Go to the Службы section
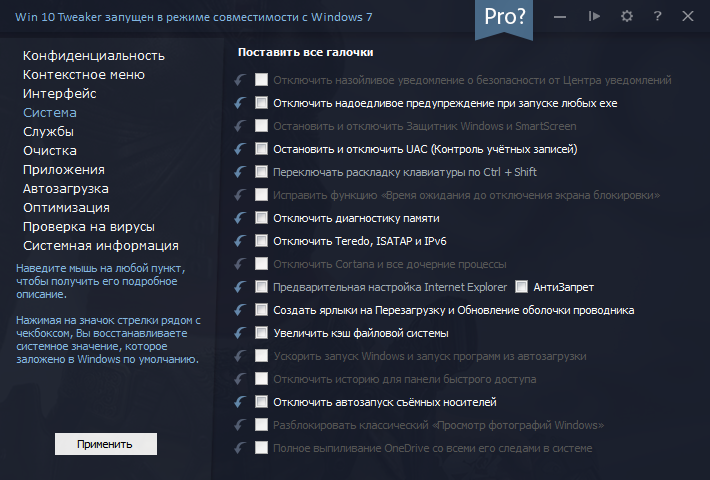The width and height of the screenshot is (710, 480). 48,132
